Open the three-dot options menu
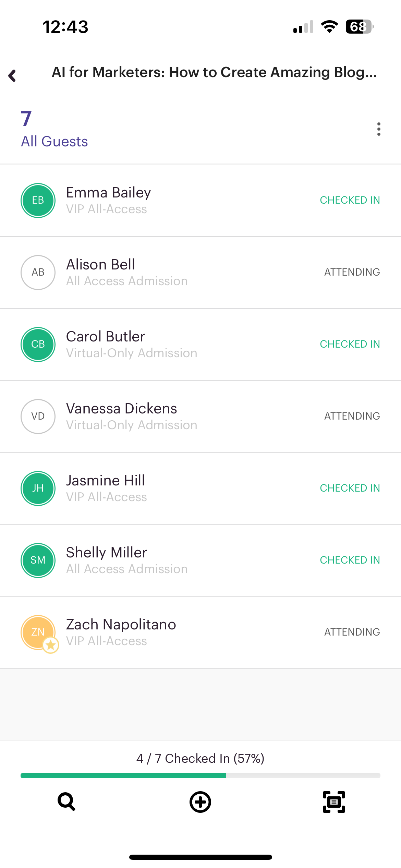The height and width of the screenshot is (868, 401). pyautogui.click(x=379, y=129)
